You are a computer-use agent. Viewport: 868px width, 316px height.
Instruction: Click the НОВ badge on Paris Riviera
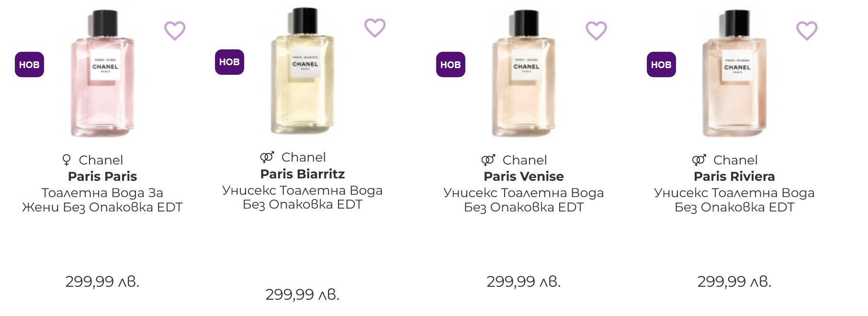[661, 65]
